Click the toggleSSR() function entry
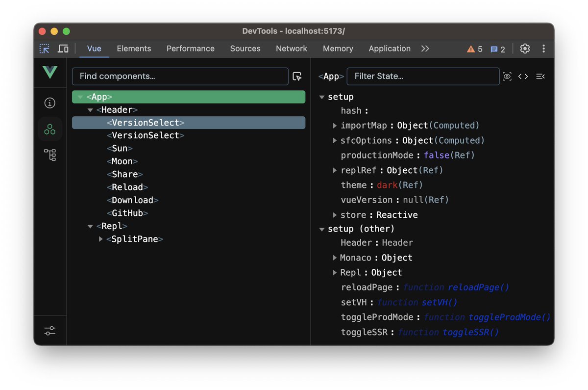588x390 pixels. click(x=420, y=332)
